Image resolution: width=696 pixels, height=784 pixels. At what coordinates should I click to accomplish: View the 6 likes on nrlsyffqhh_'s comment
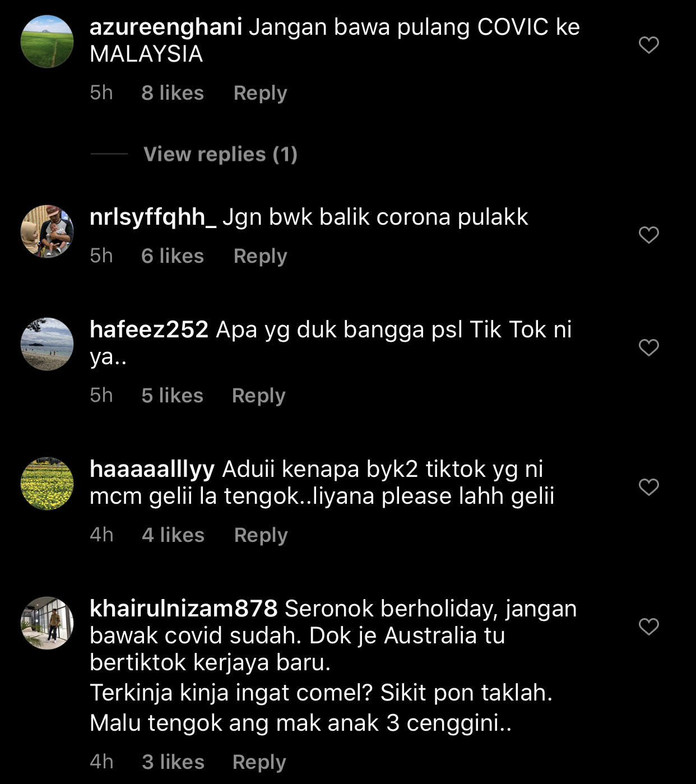[173, 256]
